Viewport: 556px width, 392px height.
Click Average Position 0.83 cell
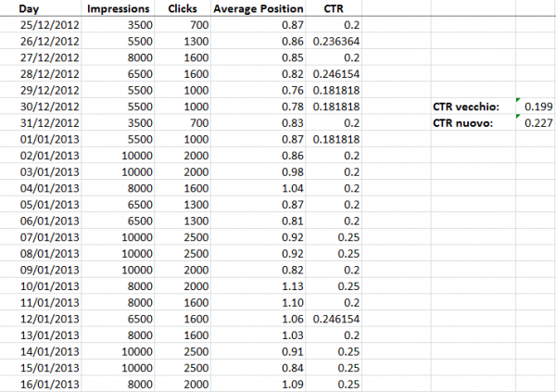[259, 122]
